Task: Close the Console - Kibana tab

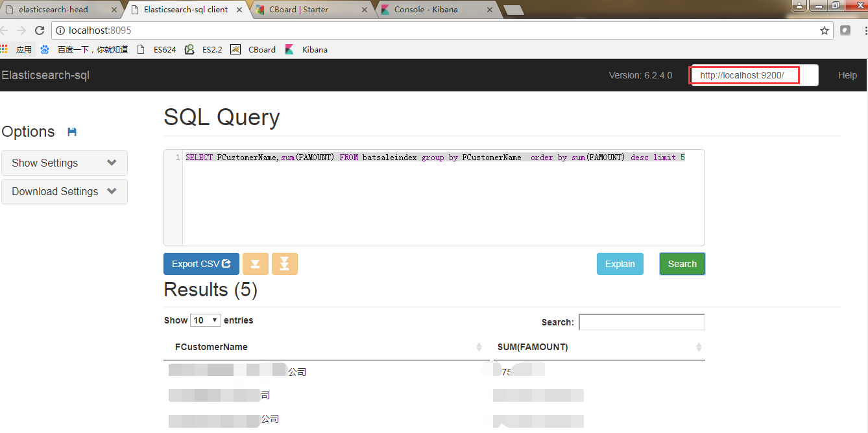Action: point(488,10)
